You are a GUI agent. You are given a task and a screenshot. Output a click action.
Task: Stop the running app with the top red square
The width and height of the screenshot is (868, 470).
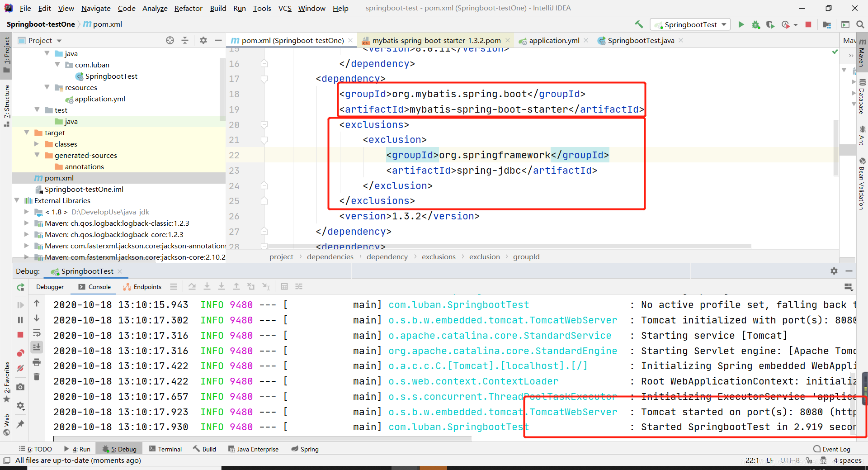click(808, 24)
